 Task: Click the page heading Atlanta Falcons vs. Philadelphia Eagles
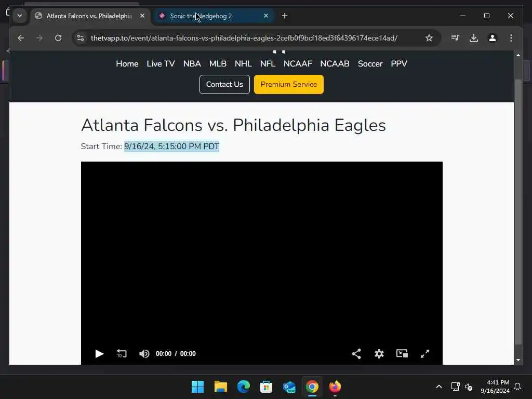(x=233, y=125)
